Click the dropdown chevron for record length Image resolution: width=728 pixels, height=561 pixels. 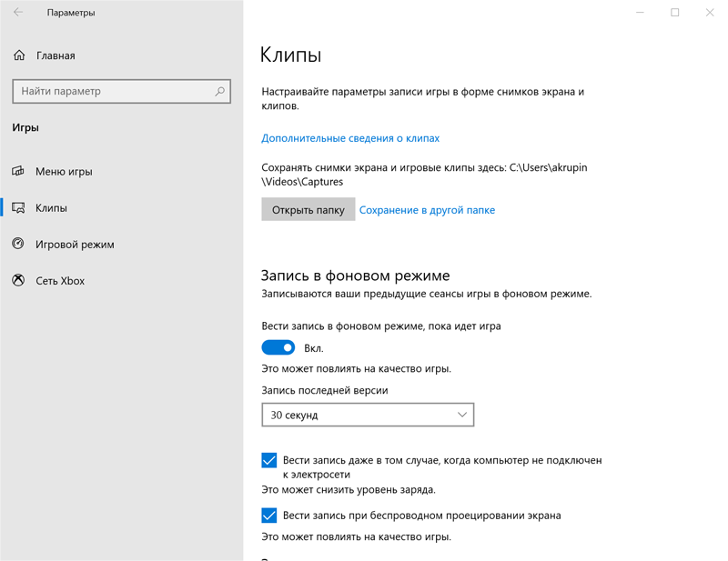(x=461, y=415)
